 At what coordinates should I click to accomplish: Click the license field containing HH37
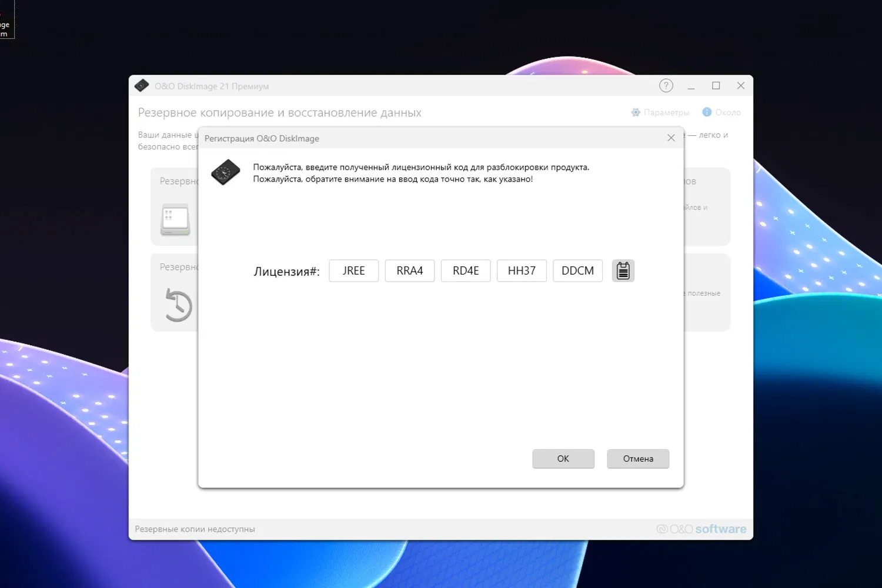click(522, 270)
